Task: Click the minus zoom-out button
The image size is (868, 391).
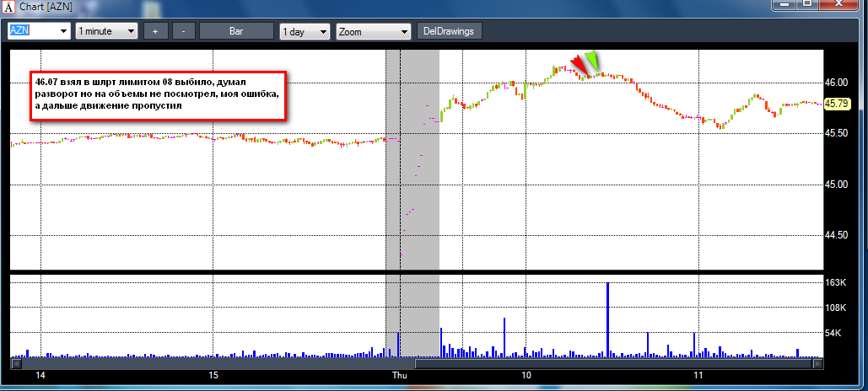Action: [x=183, y=31]
